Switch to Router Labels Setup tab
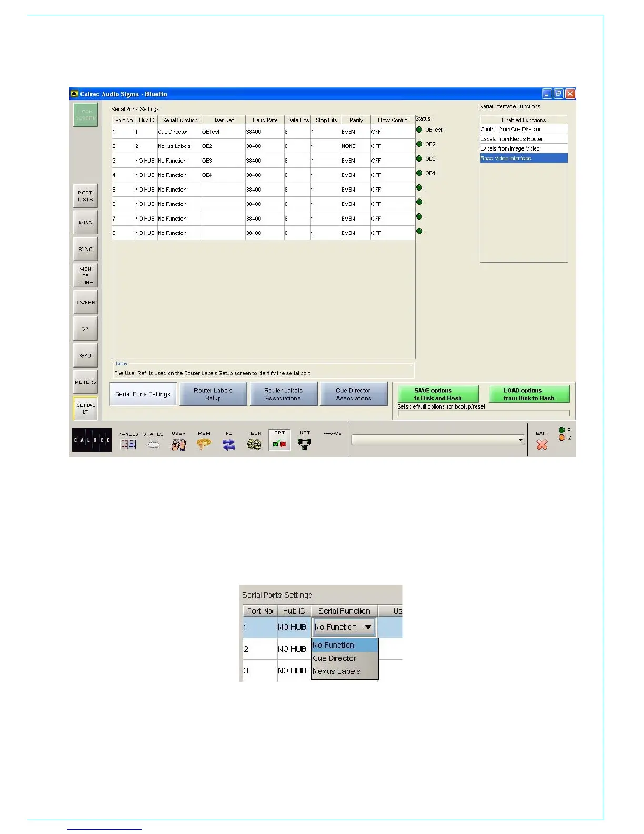644x834 pixels. pos(213,394)
